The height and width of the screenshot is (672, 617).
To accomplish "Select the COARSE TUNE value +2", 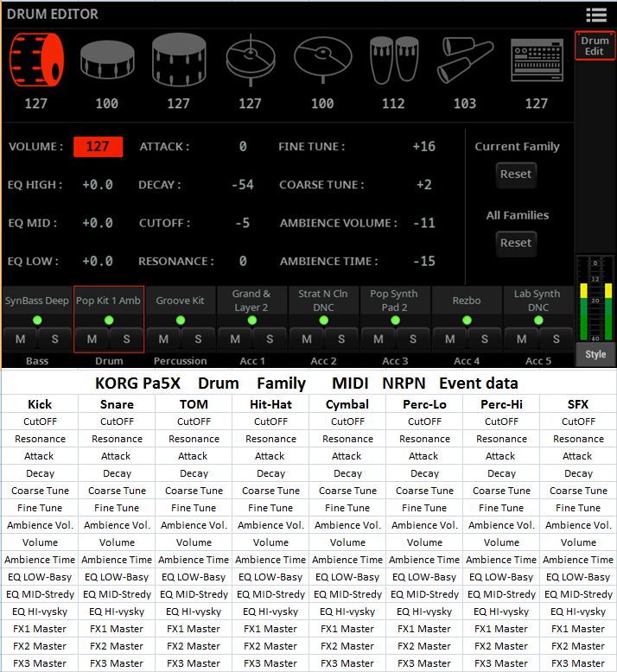I will pos(423,185).
